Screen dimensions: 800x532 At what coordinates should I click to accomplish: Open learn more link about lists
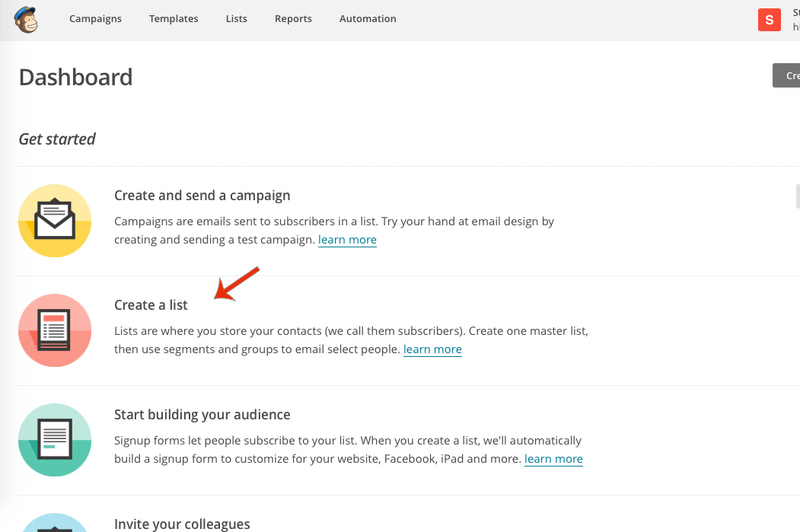[432, 349]
